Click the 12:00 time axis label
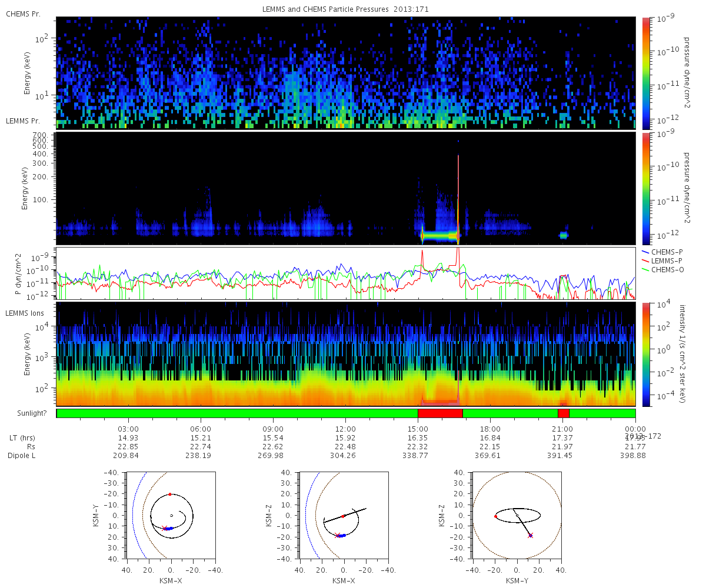 pos(345,429)
